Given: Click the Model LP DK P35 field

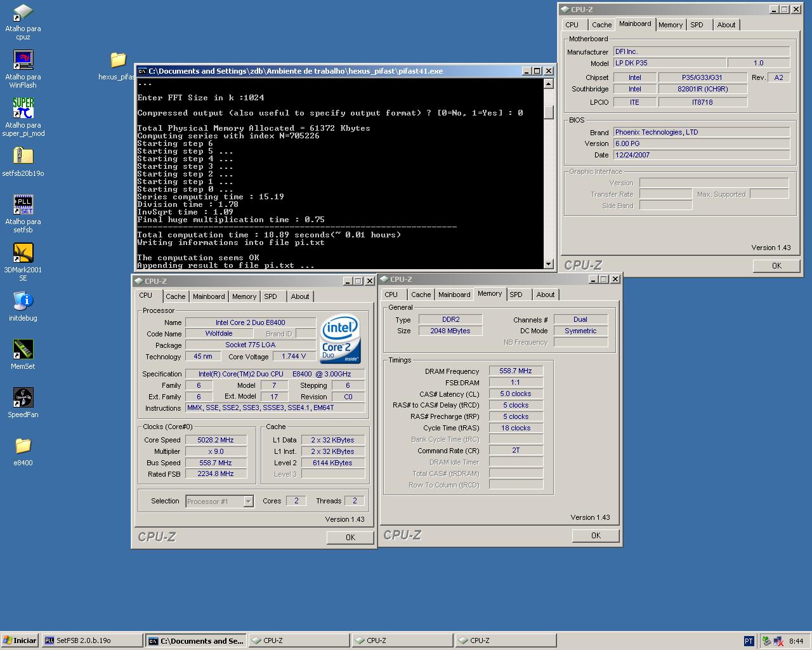Looking at the screenshot, I should tap(669, 63).
